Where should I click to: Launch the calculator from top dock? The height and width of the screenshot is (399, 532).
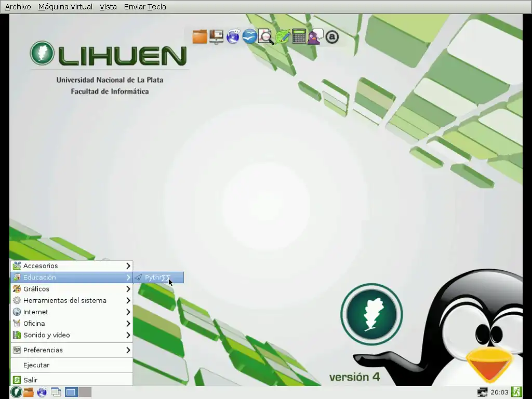coord(299,37)
